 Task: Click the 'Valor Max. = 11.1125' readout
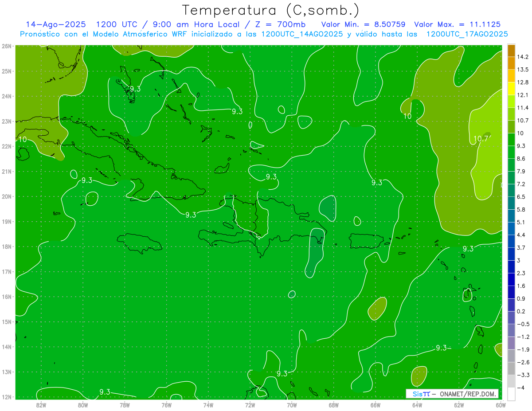coord(458,24)
